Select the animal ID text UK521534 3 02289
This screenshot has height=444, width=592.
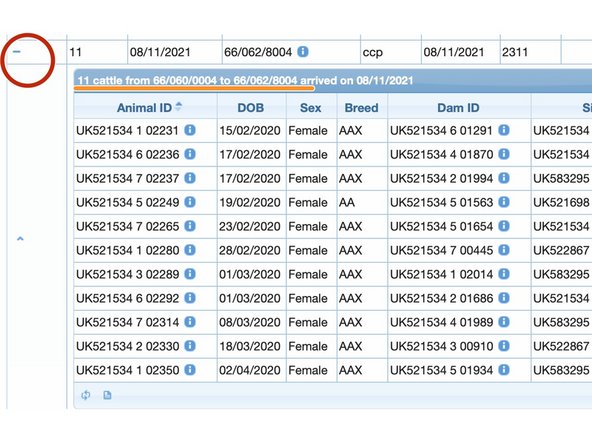click(128, 274)
